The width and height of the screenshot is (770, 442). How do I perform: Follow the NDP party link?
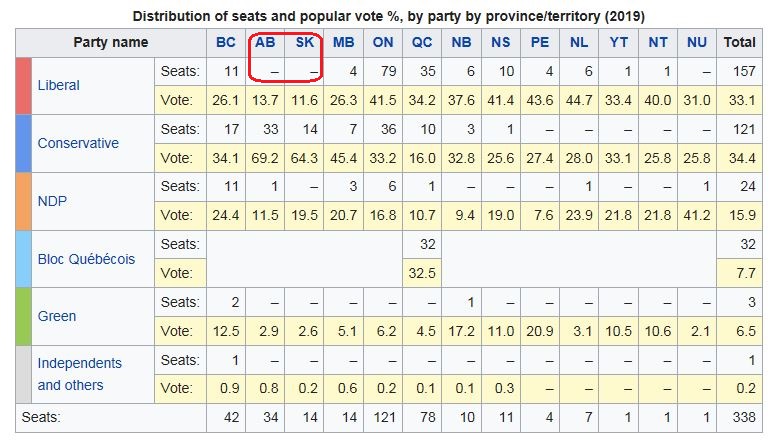pyautogui.click(x=53, y=201)
